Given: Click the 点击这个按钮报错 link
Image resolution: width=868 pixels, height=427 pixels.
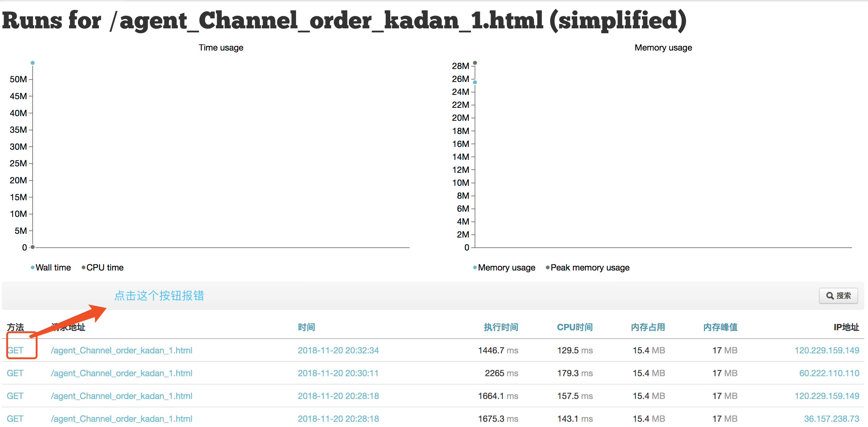Looking at the screenshot, I should pos(159,295).
